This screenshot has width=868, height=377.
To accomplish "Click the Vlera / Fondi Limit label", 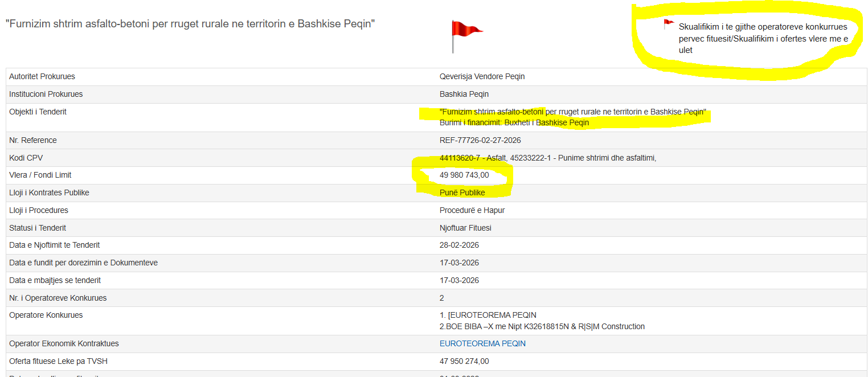I will pyautogui.click(x=40, y=175).
